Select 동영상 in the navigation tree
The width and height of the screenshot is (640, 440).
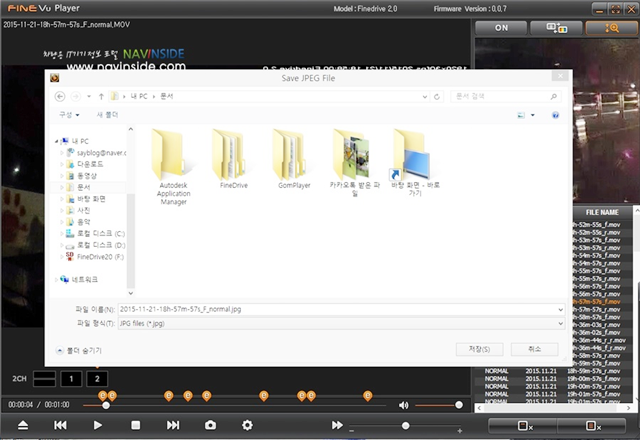[87, 176]
